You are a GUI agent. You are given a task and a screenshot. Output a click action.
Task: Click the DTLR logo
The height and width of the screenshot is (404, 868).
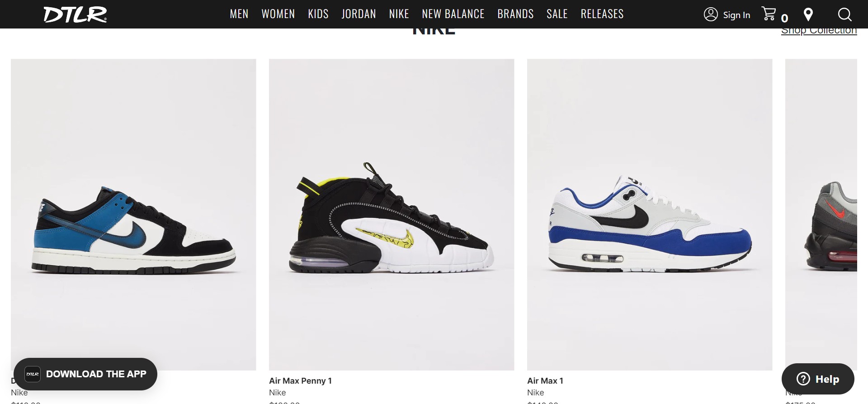[x=75, y=14]
